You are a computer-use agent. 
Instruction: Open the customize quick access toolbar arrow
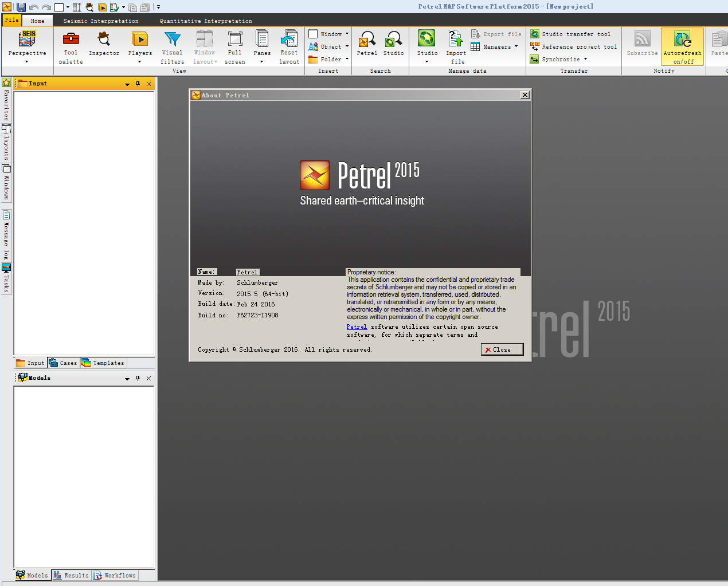coord(158,7)
